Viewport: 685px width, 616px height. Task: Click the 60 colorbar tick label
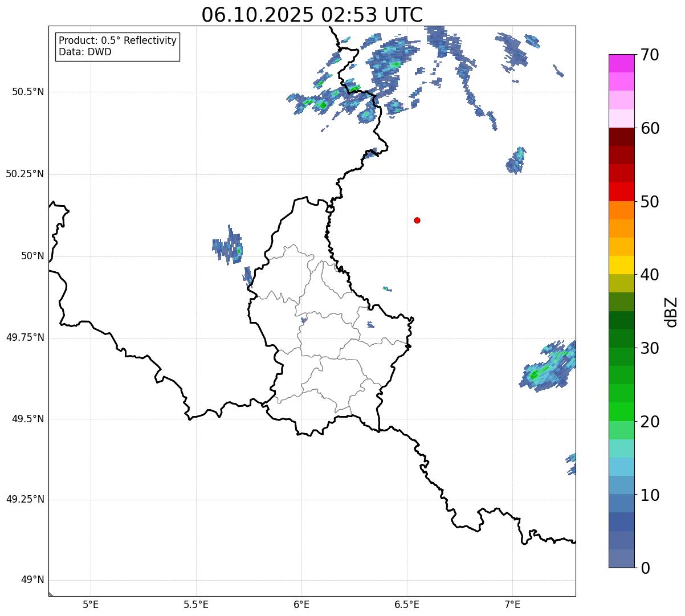[650, 128]
